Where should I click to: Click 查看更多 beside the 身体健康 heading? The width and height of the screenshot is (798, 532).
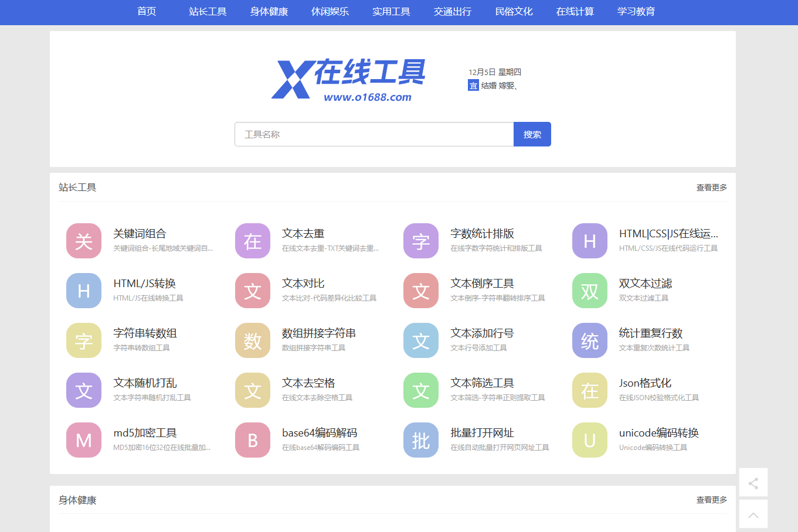711,500
